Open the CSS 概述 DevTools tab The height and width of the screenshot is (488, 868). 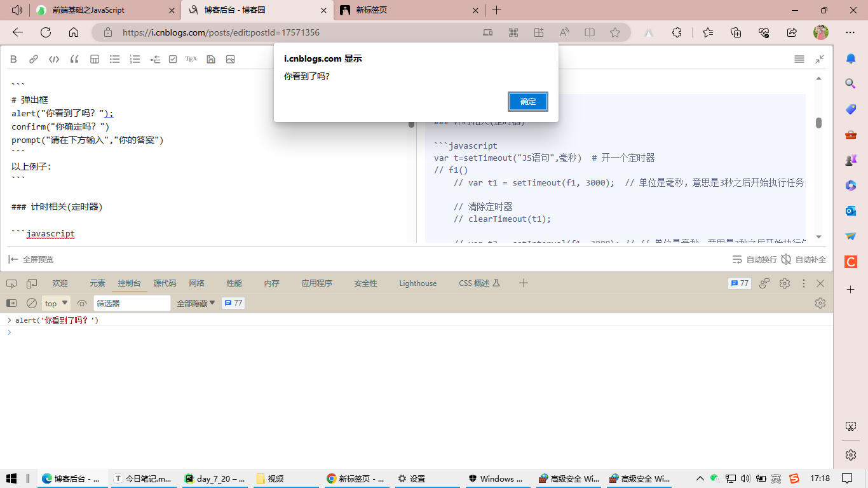tap(479, 283)
